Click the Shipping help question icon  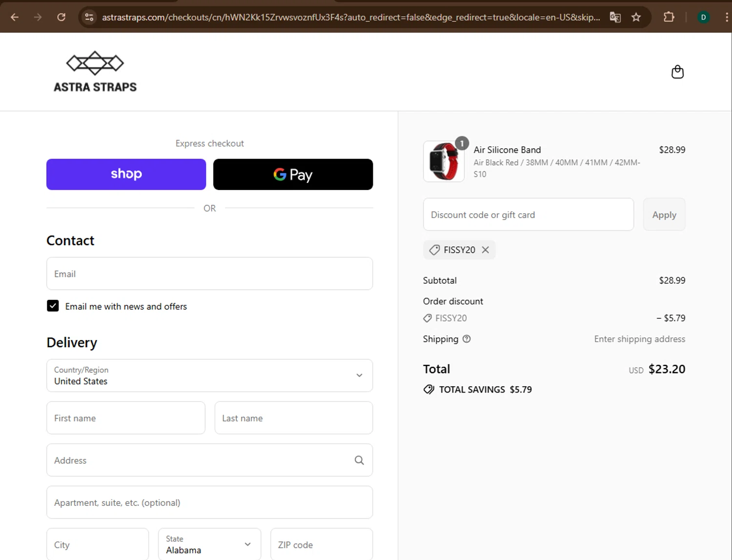467,339
